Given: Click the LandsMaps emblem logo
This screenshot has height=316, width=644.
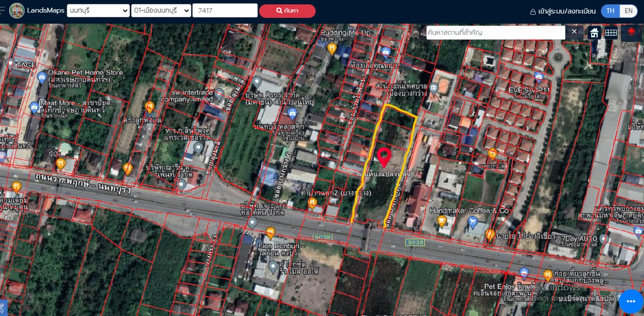Looking at the screenshot, I should pos(17,11).
